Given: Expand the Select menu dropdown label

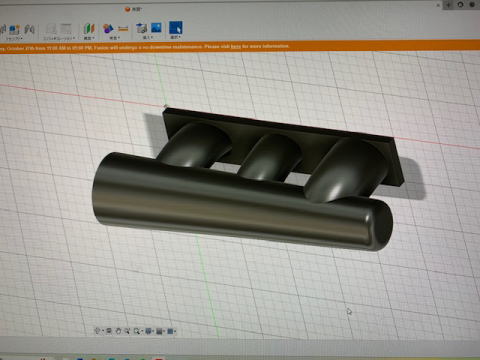Looking at the screenshot, I should coord(175,37).
